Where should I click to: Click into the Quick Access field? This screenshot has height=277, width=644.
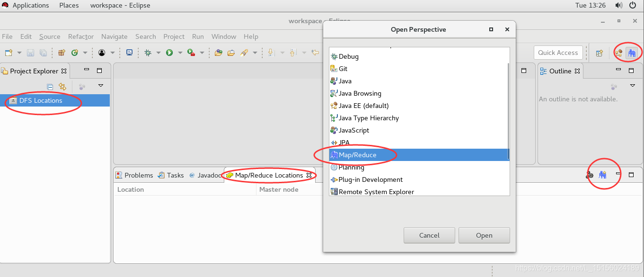[558, 53]
